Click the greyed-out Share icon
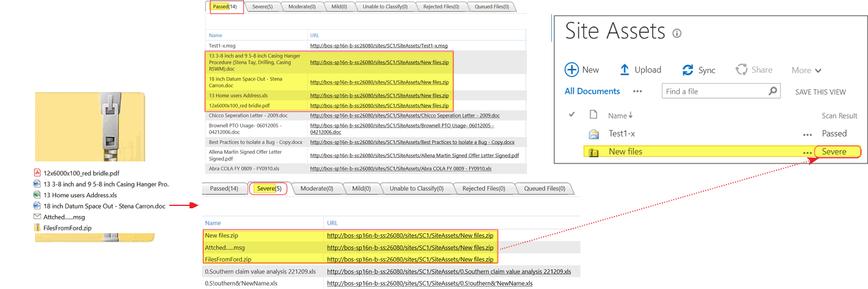 pos(741,69)
